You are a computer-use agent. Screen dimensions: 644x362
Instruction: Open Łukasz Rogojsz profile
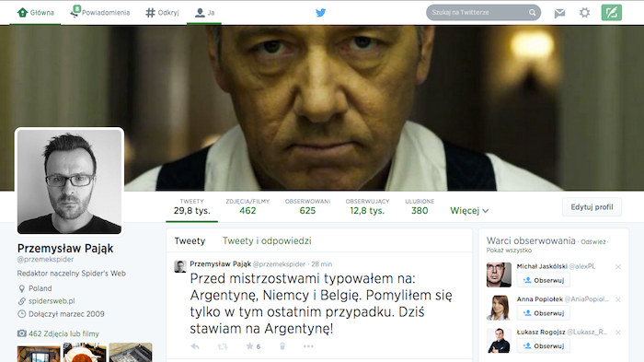[541, 332]
